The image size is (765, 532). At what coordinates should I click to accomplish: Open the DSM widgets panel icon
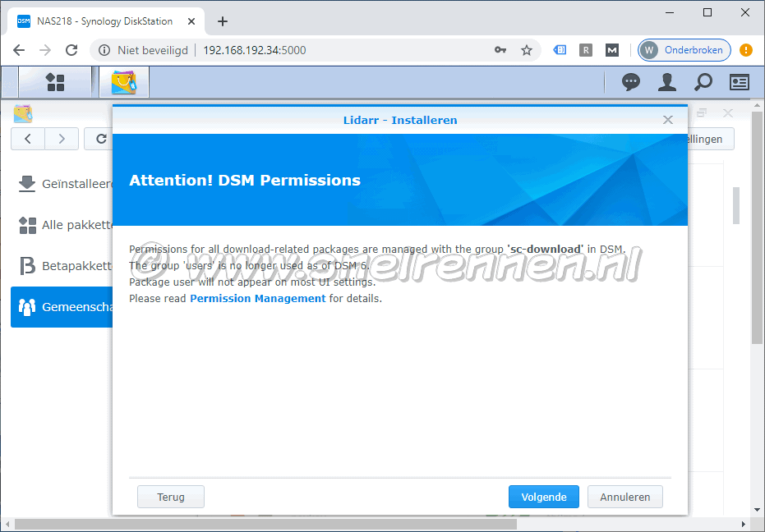point(740,82)
